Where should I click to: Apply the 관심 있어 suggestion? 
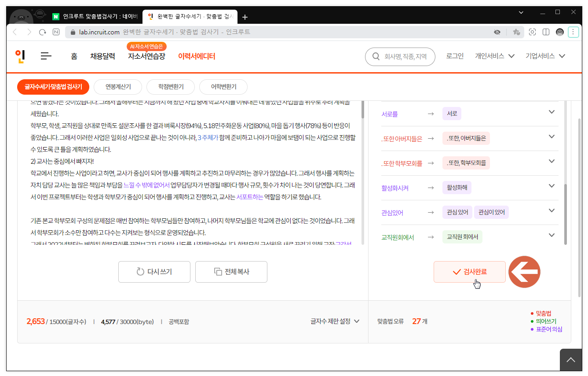tap(457, 212)
